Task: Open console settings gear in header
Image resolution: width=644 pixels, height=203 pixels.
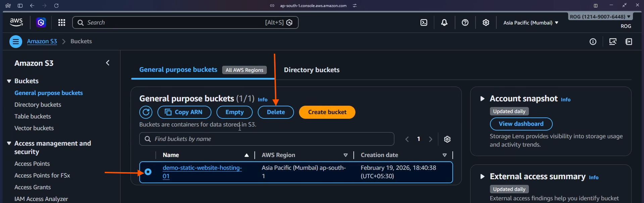Action: tap(486, 22)
